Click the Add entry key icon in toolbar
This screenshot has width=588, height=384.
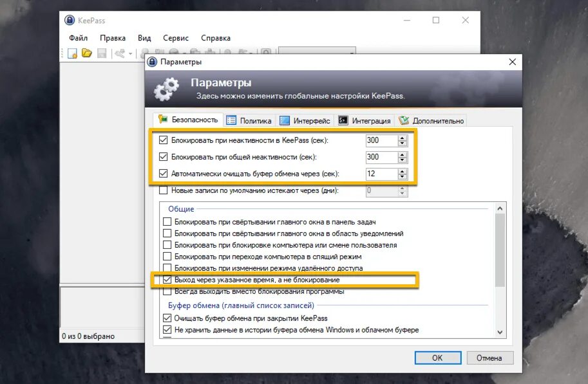pyautogui.click(x=120, y=53)
